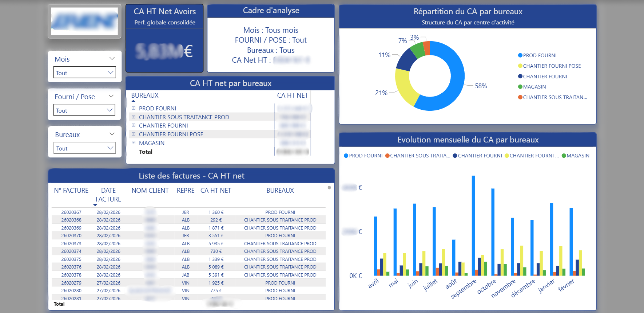Sort invoices by REPRE column header
The image size is (644, 313).
click(186, 191)
